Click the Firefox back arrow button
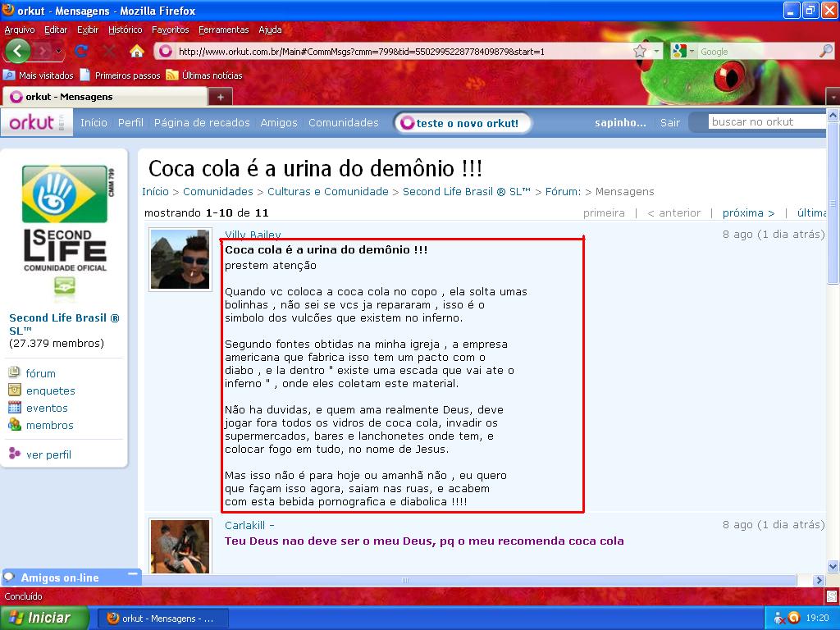This screenshot has height=630, width=840. click(18, 51)
